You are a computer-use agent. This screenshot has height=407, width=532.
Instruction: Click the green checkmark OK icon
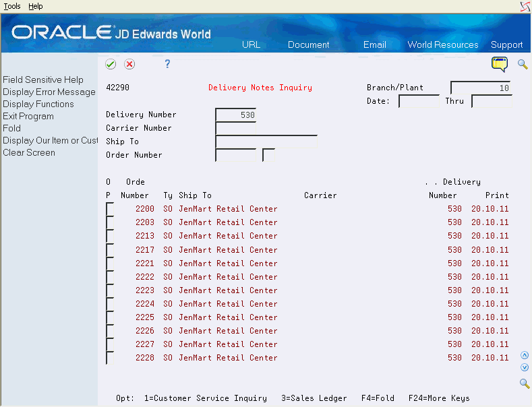111,64
